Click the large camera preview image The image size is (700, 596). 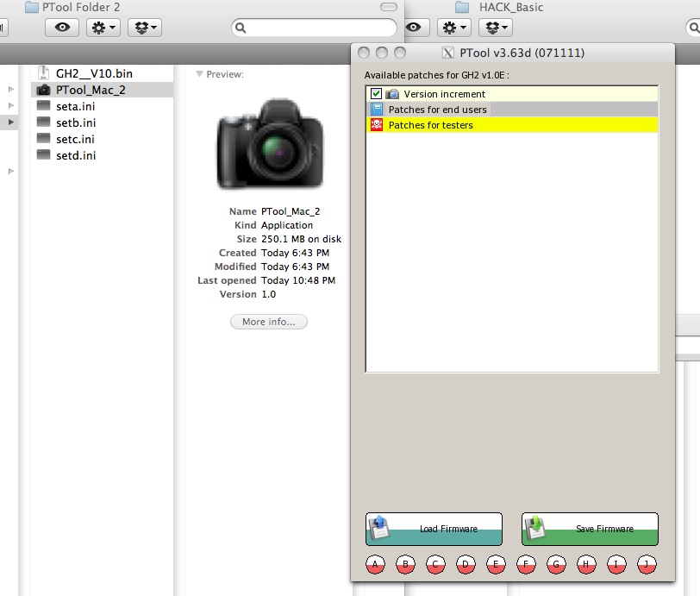tap(270, 144)
